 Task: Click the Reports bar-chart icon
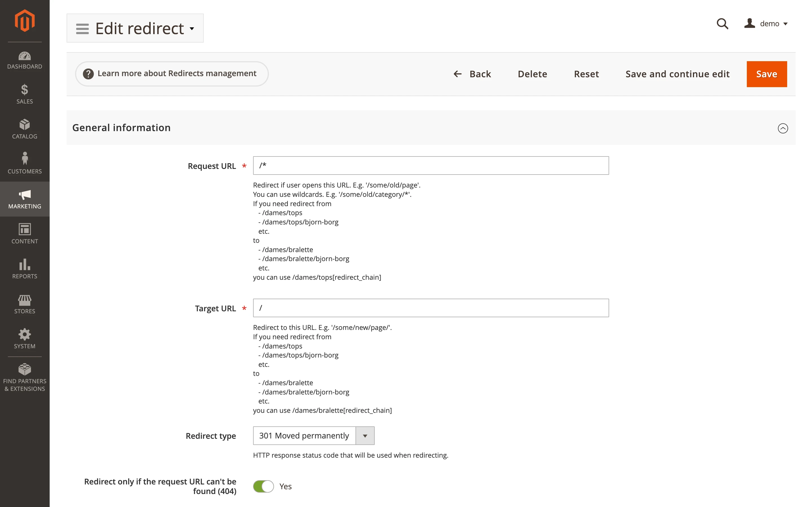tap(25, 269)
